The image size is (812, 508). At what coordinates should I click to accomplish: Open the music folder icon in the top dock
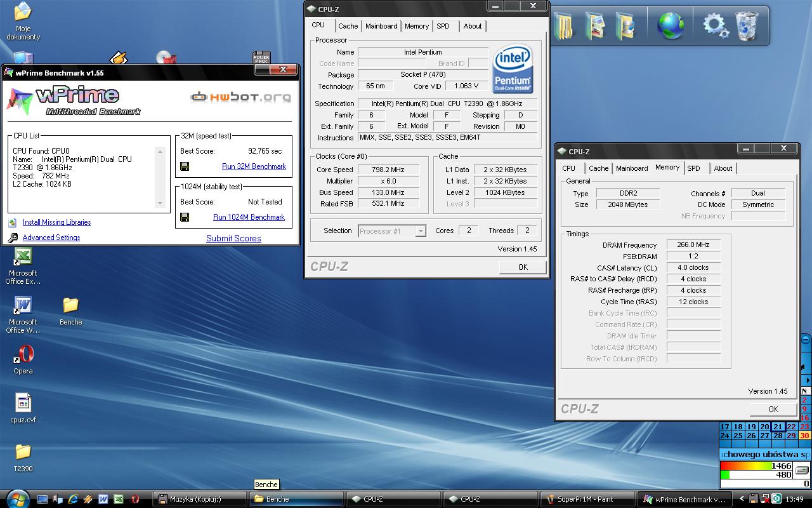point(624,25)
